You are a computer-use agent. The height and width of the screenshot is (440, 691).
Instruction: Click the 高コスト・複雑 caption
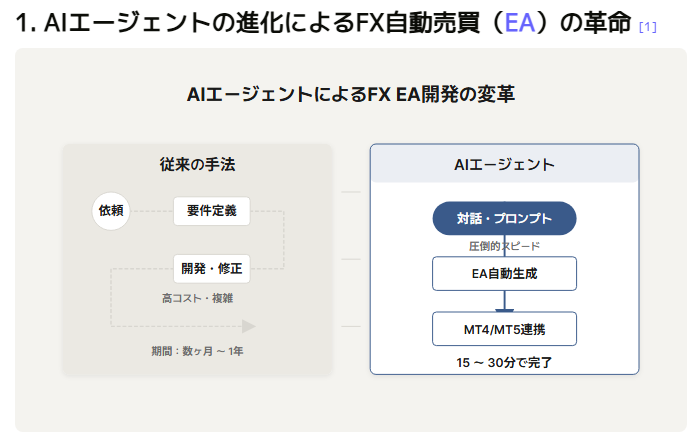pyautogui.click(x=197, y=298)
